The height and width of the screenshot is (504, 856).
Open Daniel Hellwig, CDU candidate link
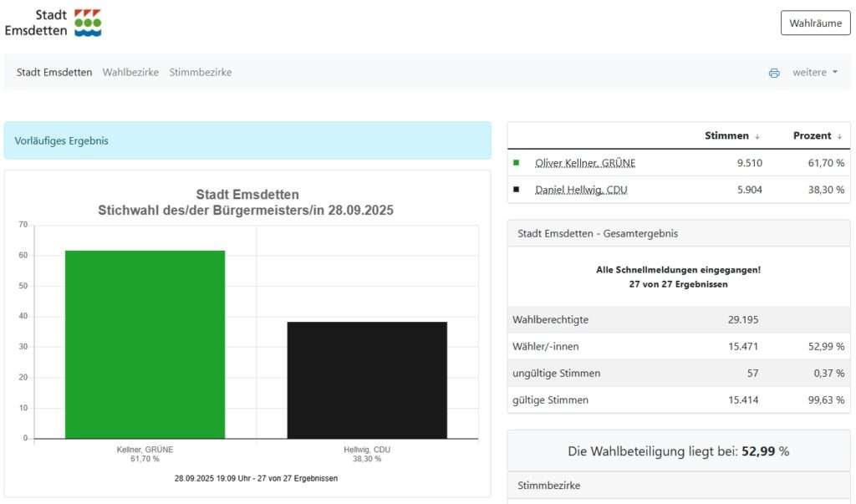[581, 190]
